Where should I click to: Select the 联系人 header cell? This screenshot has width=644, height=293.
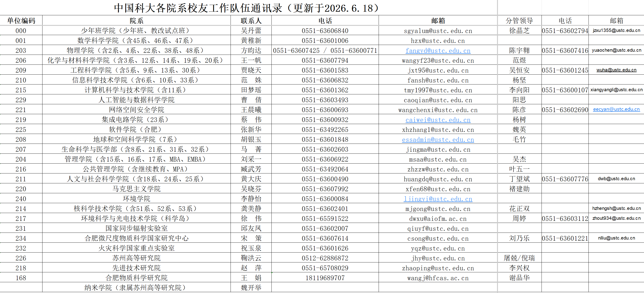tap(251, 20)
